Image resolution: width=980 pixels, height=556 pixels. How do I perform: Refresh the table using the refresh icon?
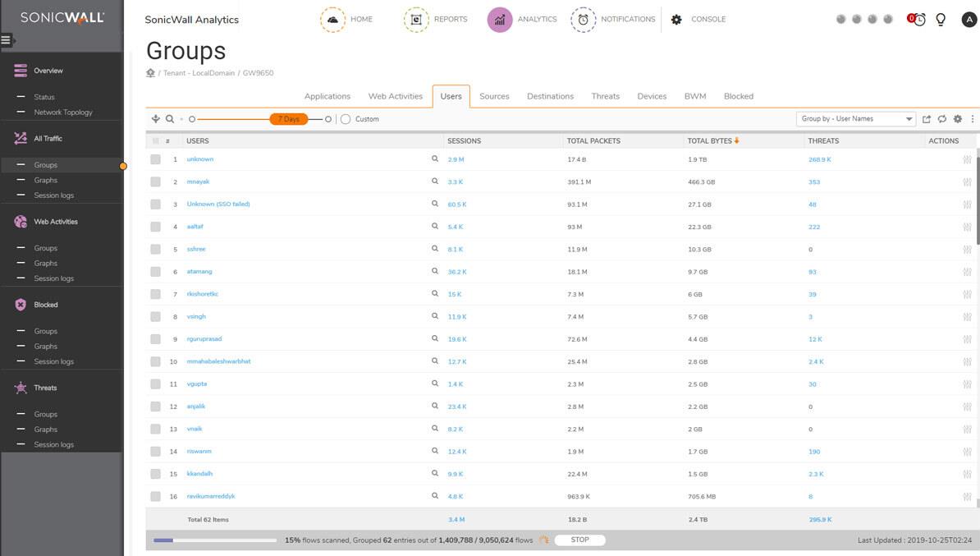coord(942,119)
